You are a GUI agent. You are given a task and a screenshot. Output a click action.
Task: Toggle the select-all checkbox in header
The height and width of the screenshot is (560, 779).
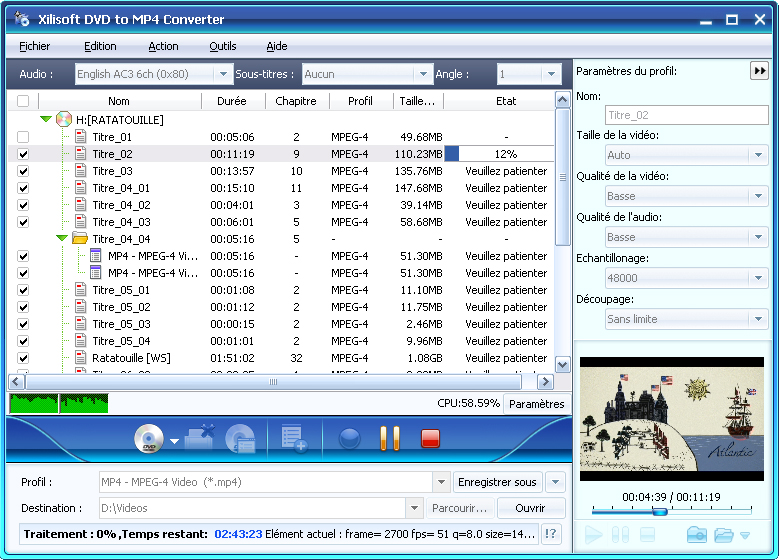point(23,101)
